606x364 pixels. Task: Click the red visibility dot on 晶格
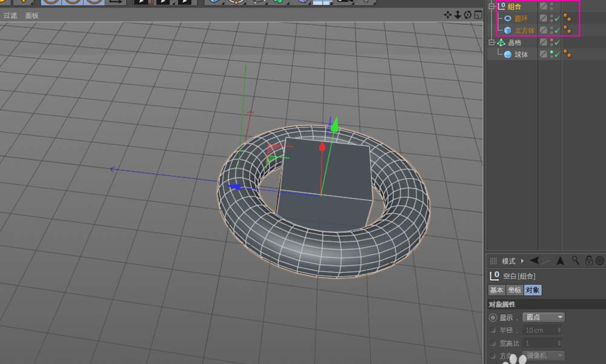click(x=551, y=40)
